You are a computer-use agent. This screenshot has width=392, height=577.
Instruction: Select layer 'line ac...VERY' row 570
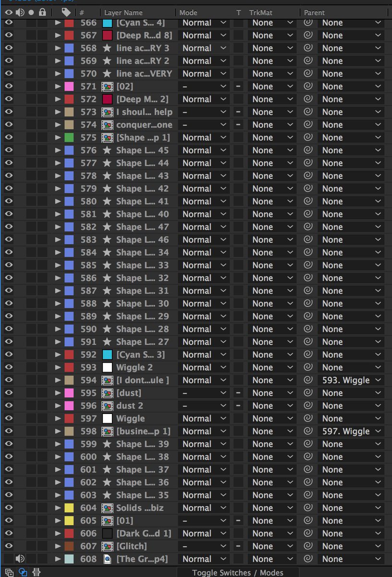pyautogui.click(x=144, y=74)
